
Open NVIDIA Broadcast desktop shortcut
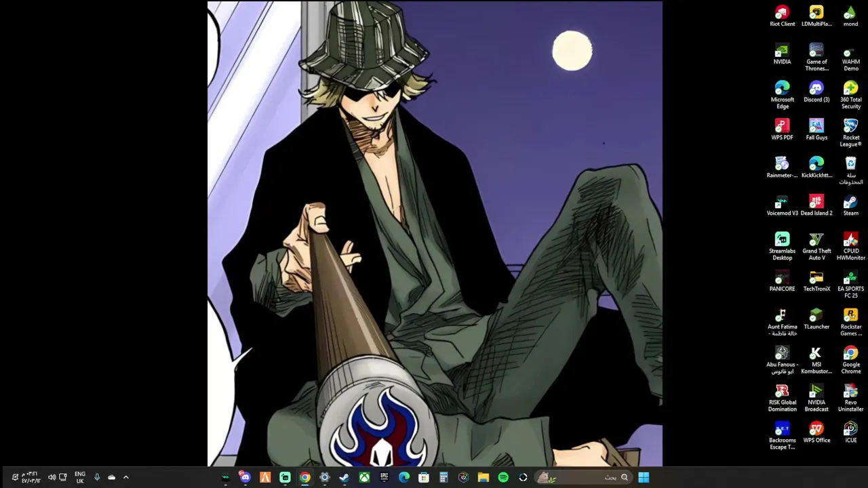coord(816,399)
